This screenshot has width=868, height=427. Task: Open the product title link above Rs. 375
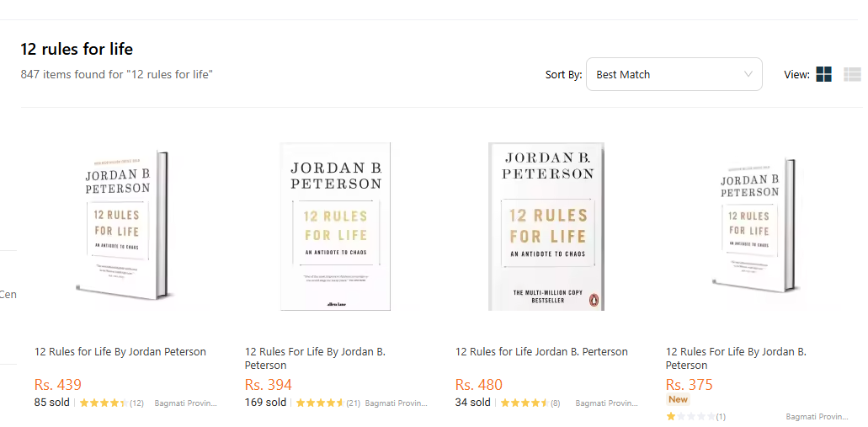(x=736, y=359)
